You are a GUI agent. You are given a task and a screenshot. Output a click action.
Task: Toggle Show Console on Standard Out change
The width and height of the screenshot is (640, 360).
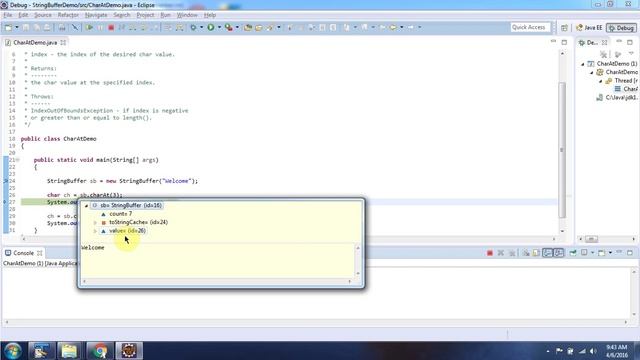547,253
